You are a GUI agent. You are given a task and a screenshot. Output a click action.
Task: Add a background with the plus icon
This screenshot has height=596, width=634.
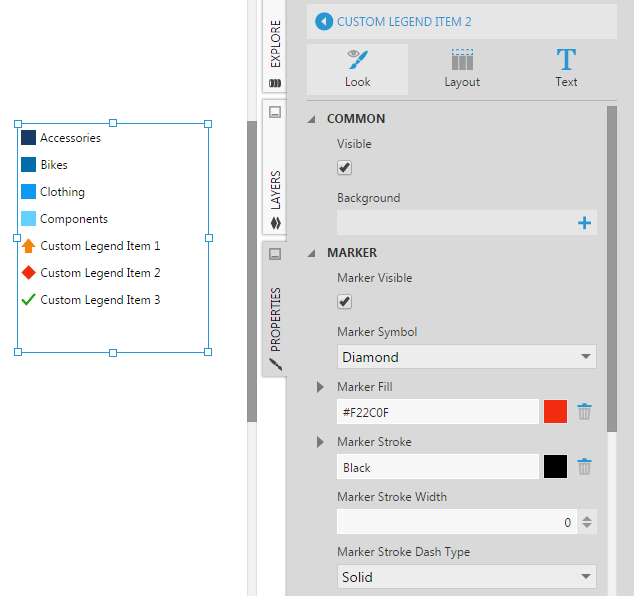(585, 223)
